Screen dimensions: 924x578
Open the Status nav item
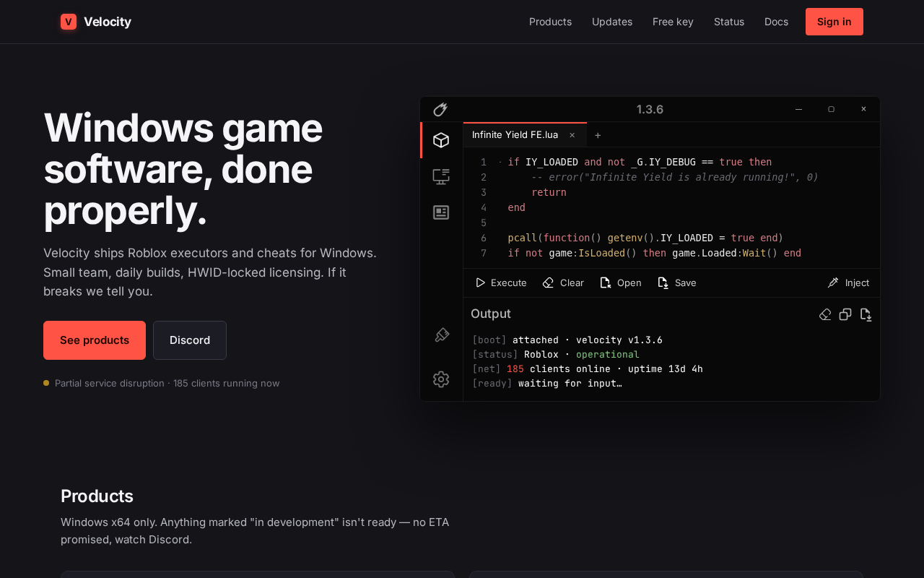point(729,22)
